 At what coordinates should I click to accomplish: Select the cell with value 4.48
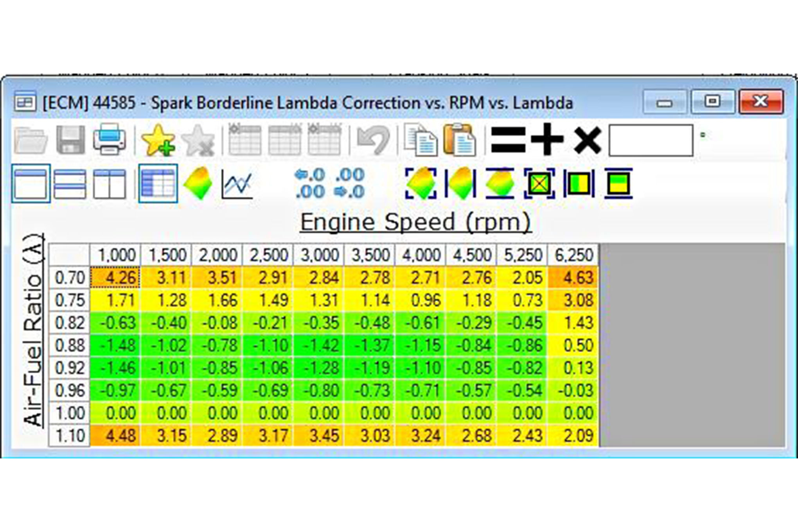[115, 435]
